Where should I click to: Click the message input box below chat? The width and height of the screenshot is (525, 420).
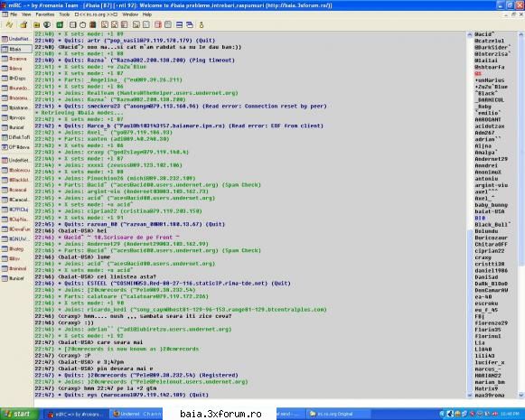click(279, 402)
